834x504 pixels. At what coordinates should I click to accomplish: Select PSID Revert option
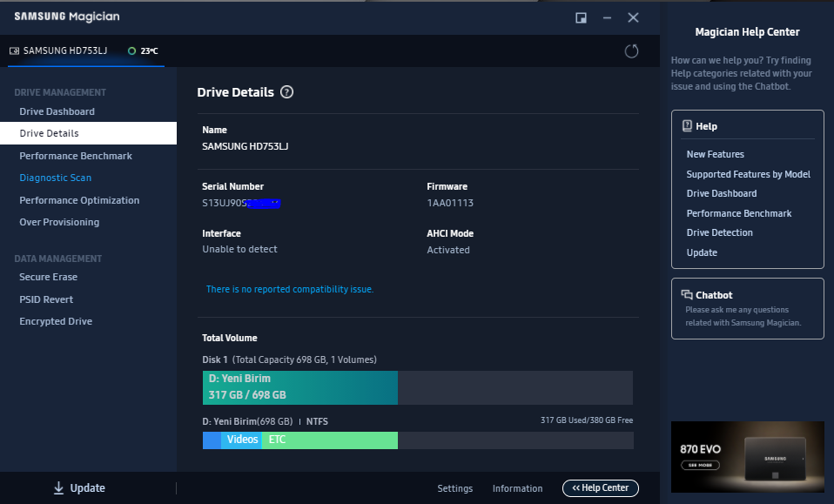(x=46, y=299)
